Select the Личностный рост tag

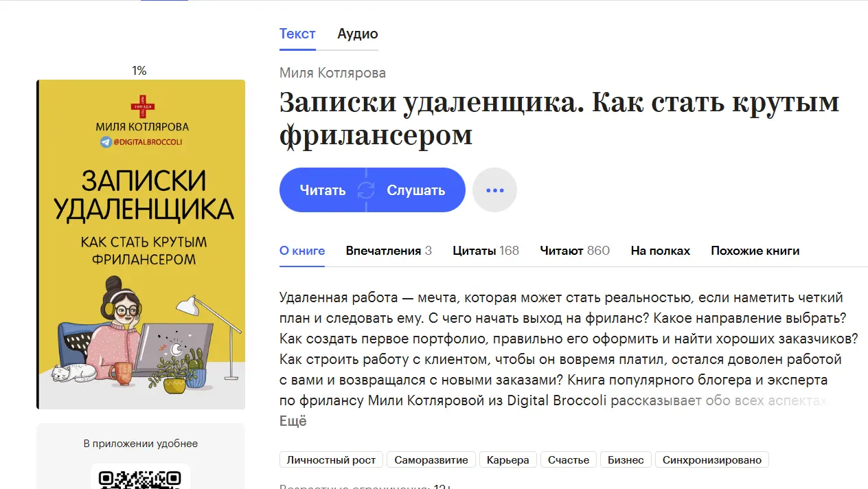[x=332, y=460]
